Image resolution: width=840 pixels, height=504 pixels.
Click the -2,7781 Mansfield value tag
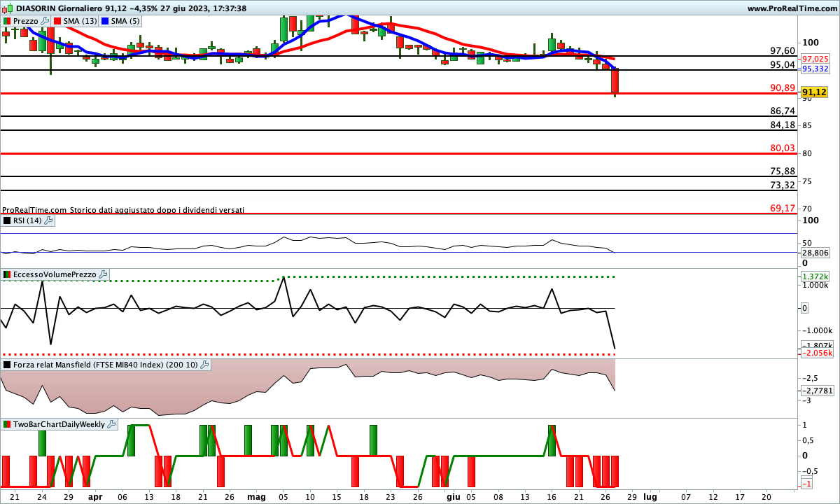[x=817, y=391]
